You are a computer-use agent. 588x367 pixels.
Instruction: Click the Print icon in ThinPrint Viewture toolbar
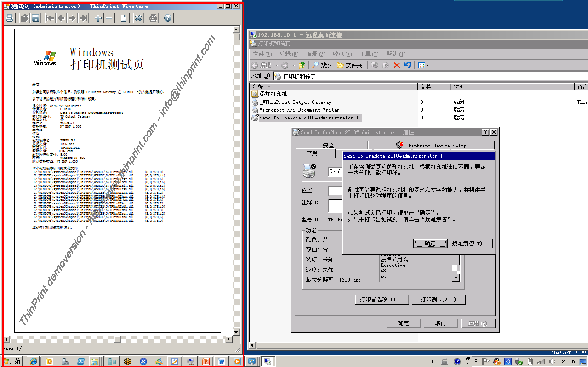click(x=10, y=18)
